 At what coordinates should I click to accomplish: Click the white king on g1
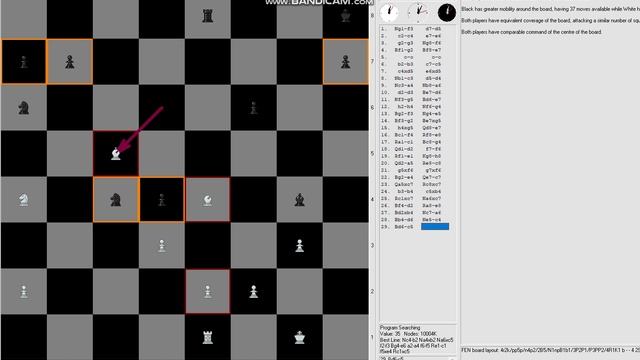(300, 338)
